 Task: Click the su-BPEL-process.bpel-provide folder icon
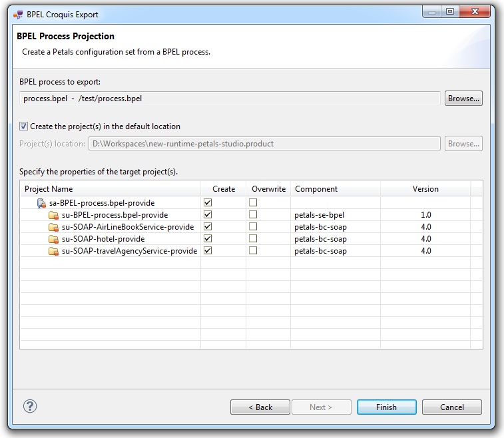tap(53, 215)
